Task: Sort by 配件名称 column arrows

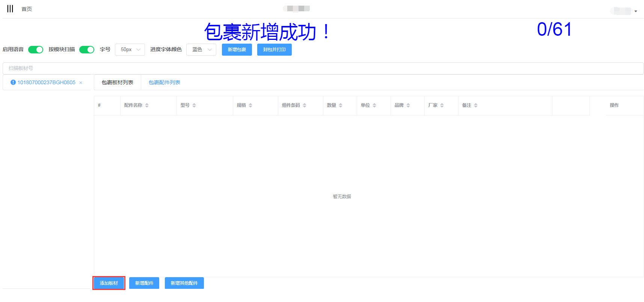Action: (x=147, y=105)
